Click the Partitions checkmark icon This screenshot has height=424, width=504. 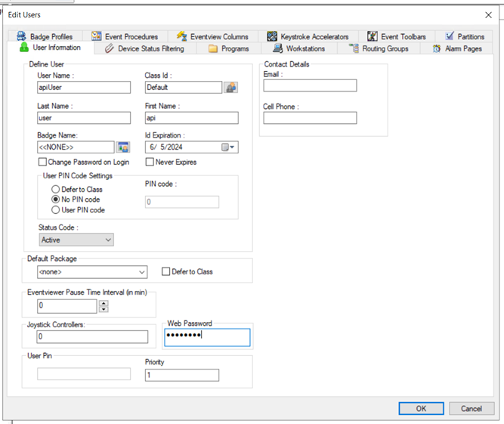(x=450, y=36)
